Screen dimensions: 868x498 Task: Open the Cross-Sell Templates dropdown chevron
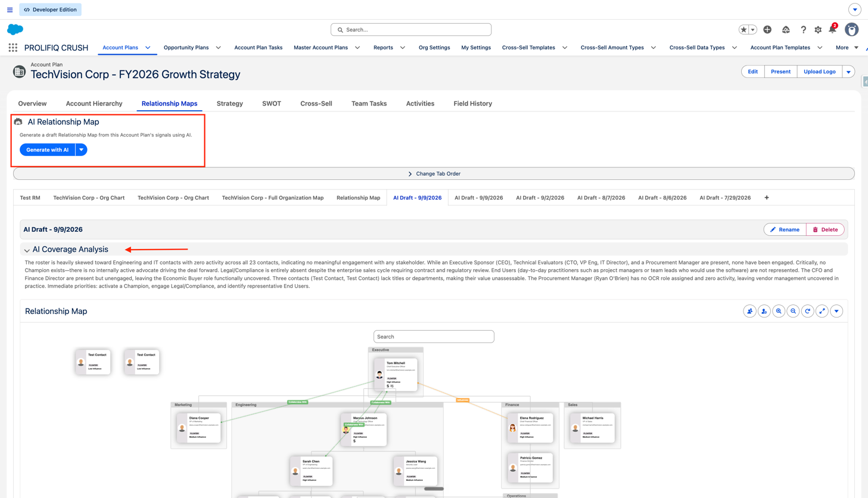[565, 48]
